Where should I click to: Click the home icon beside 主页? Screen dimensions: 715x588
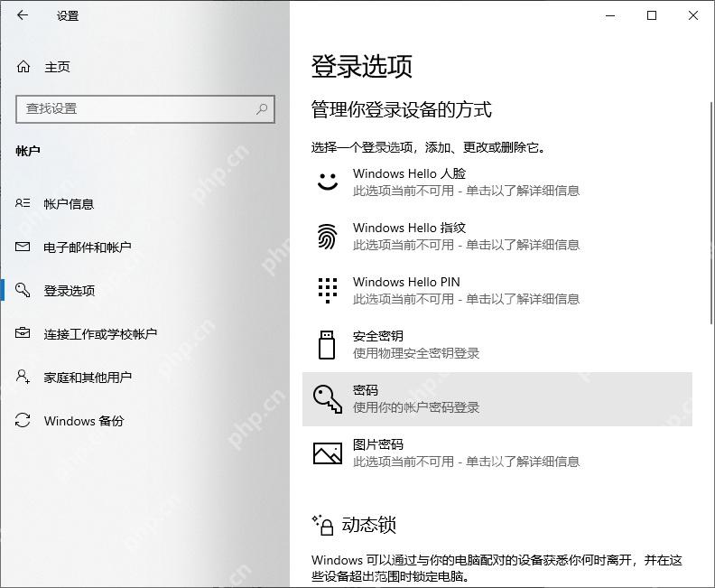coord(23,67)
